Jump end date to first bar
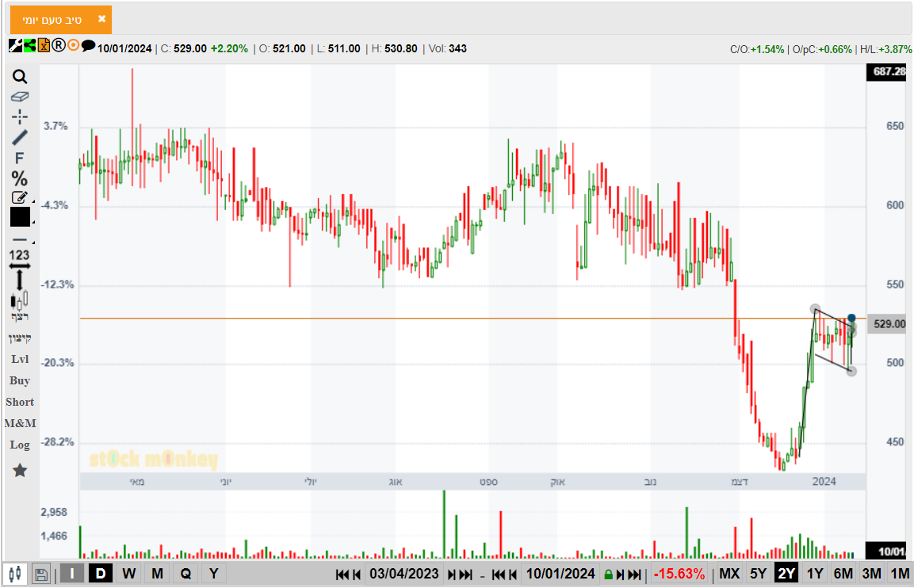 pyautogui.click(x=499, y=575)
